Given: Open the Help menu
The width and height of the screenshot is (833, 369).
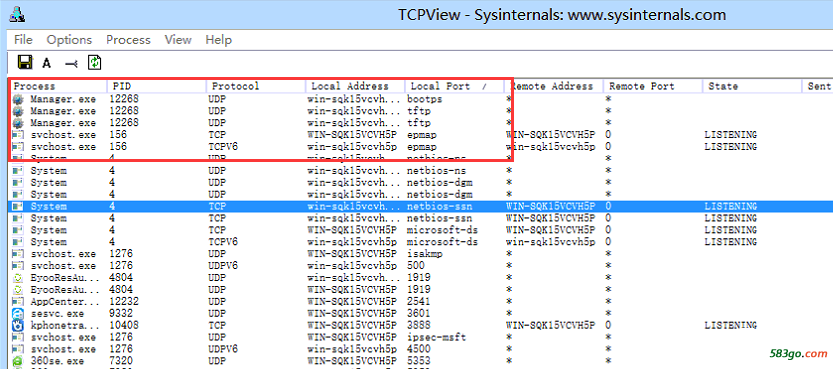Looking at the screenshot, I should point(218,40).
